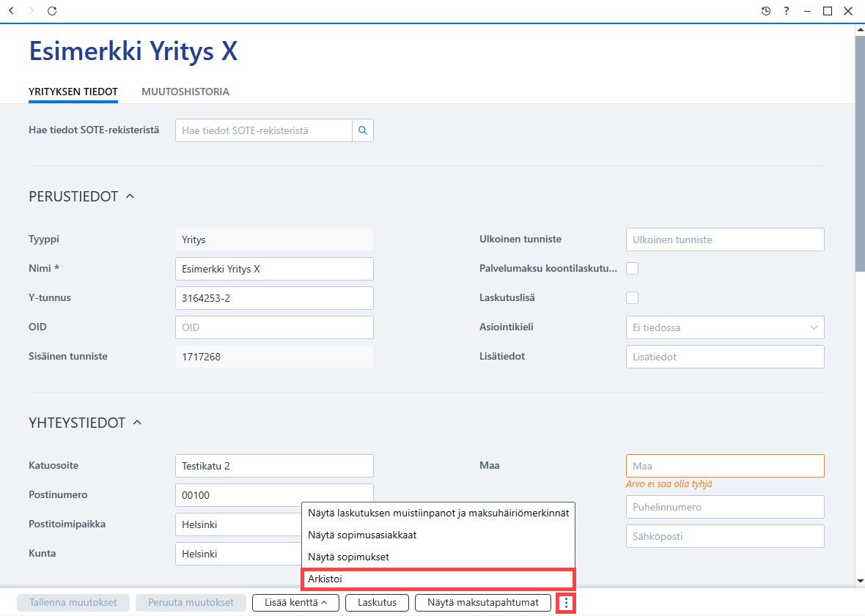Click the forward navigation arrow
The image size is (865, 616).
click(32, 11)
